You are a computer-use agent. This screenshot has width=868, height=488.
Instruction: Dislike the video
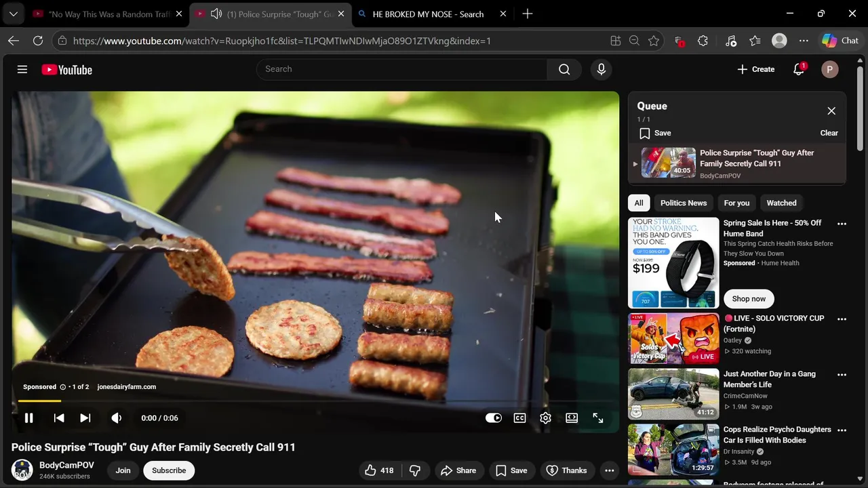click(x=415, y=470)
